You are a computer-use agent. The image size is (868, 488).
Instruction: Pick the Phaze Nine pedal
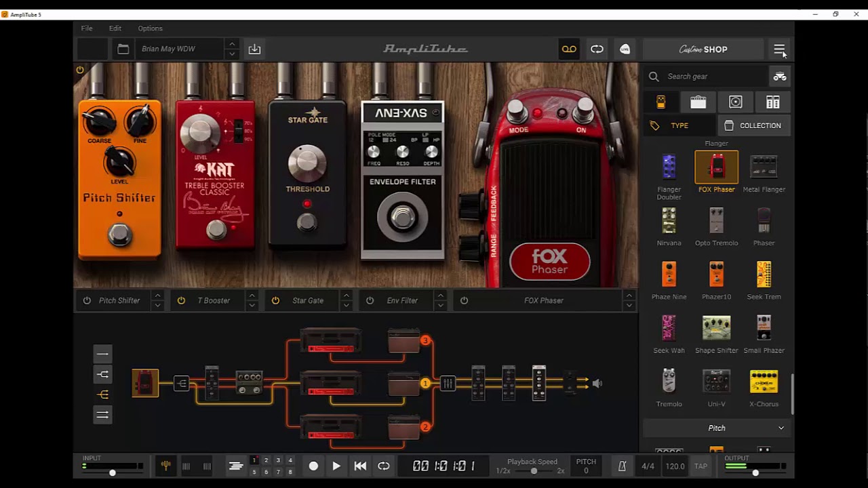point(669,281)
